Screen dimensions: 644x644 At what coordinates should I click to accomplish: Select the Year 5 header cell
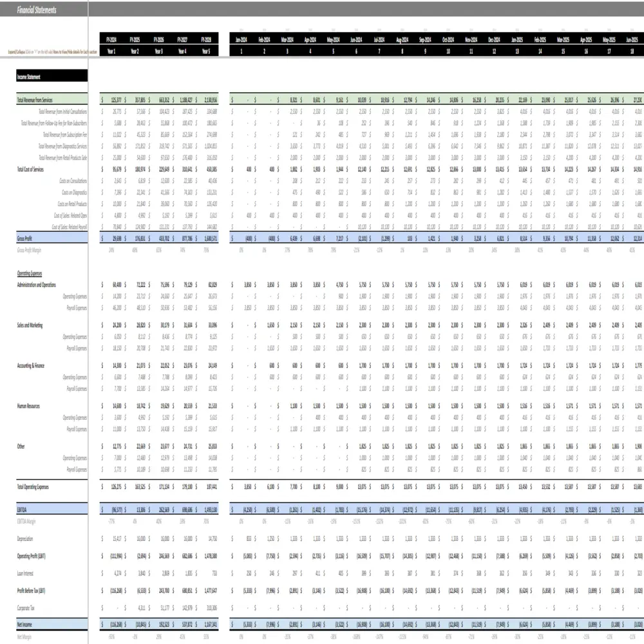coord(206,52)
